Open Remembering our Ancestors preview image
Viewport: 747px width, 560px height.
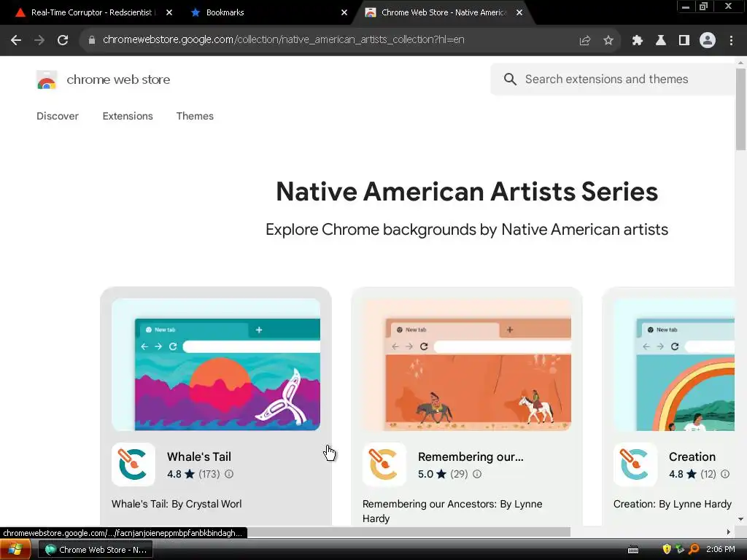coord(467,365)
